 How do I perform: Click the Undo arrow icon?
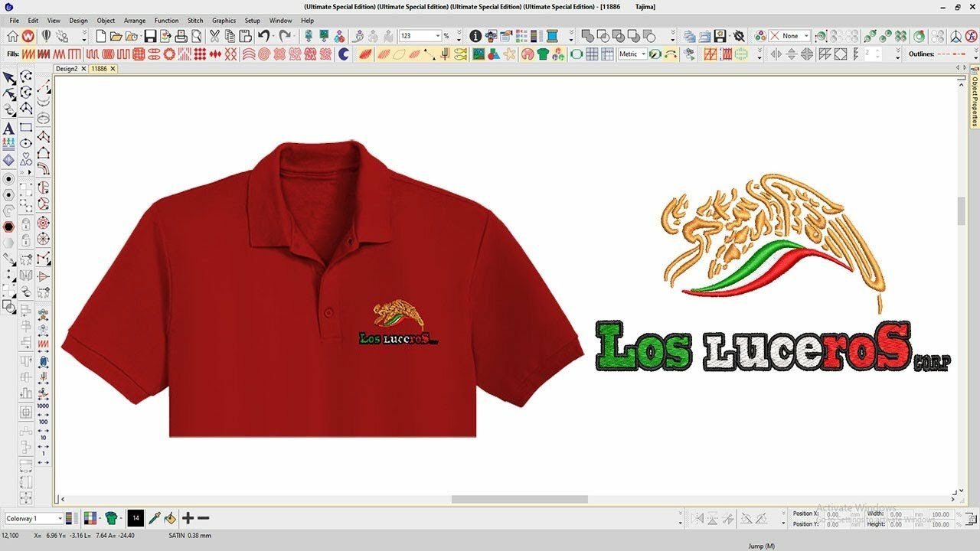[x=263, y=36]
